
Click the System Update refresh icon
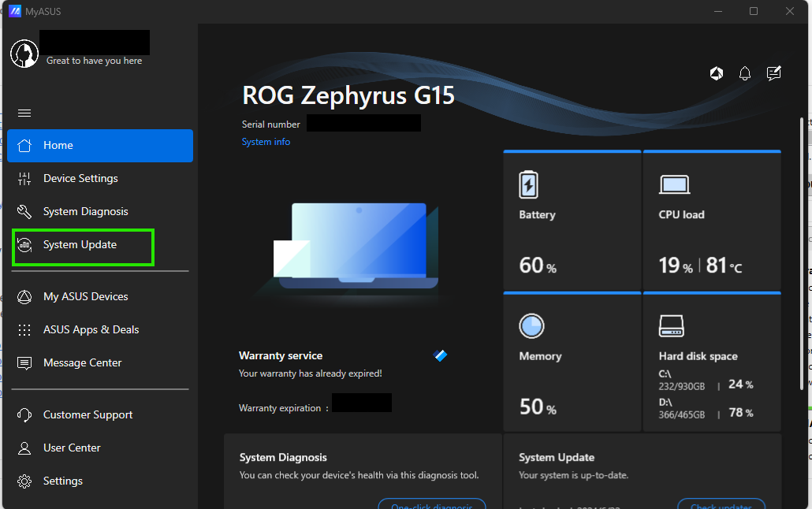click(24, 245)
